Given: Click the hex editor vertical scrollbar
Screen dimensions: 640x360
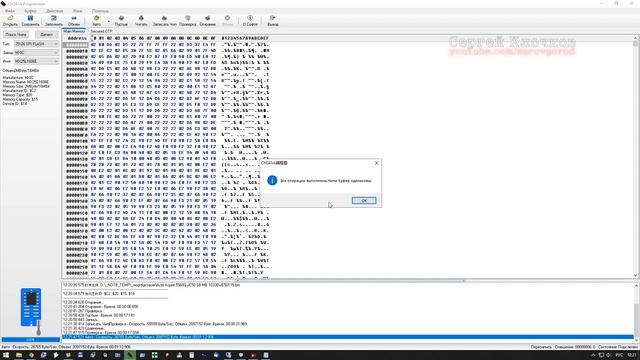Looking at the screenshot, I should [636, 157].
